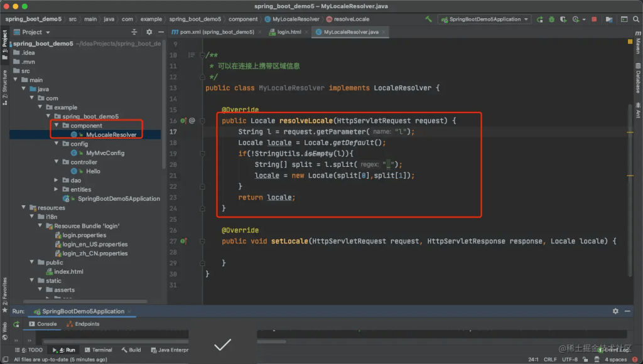Expand the dao folder
Screen dimensions: 643x364
[x=57, y=180]
